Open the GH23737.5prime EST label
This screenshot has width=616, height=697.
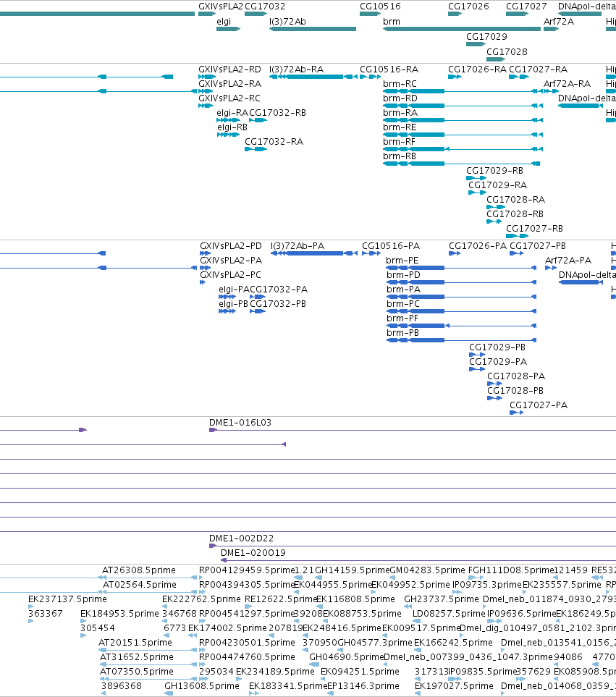(x=442, y=599)
